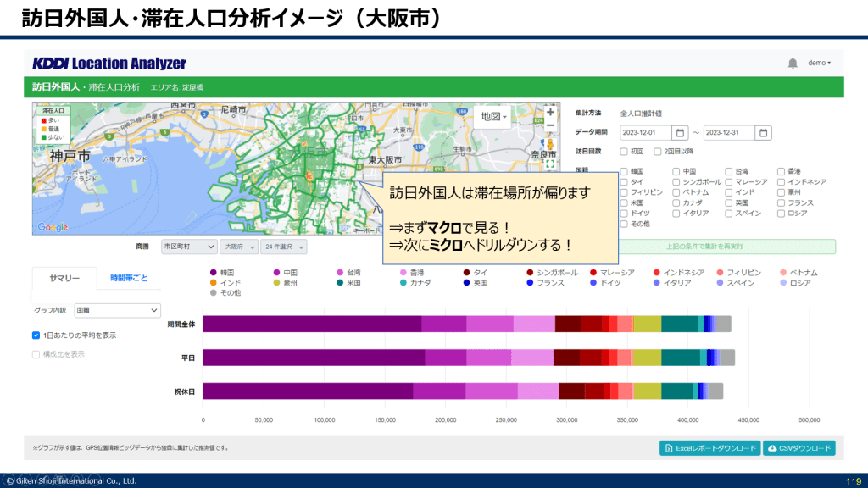Check the 初回 visit count box
Screen dimensions: 868x488
pos(624,152)
